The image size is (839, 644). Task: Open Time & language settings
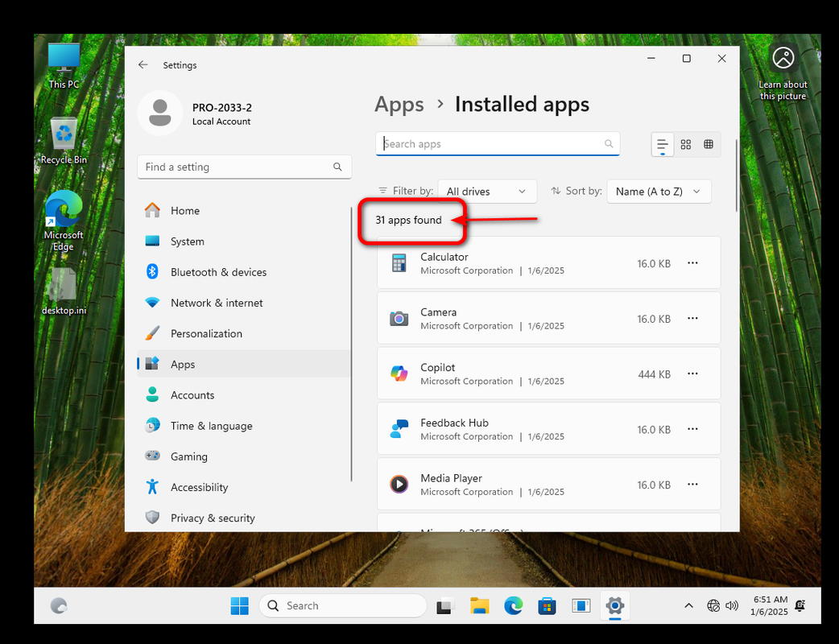244,426
